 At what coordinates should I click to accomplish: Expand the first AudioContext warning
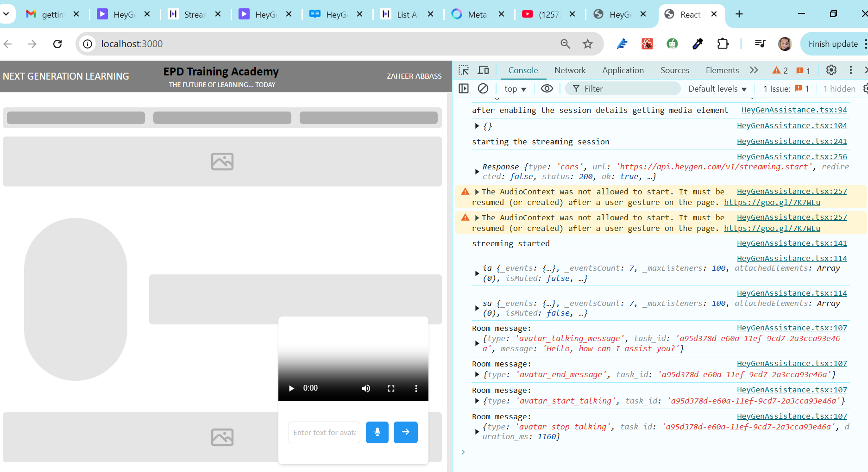(477, 192)
